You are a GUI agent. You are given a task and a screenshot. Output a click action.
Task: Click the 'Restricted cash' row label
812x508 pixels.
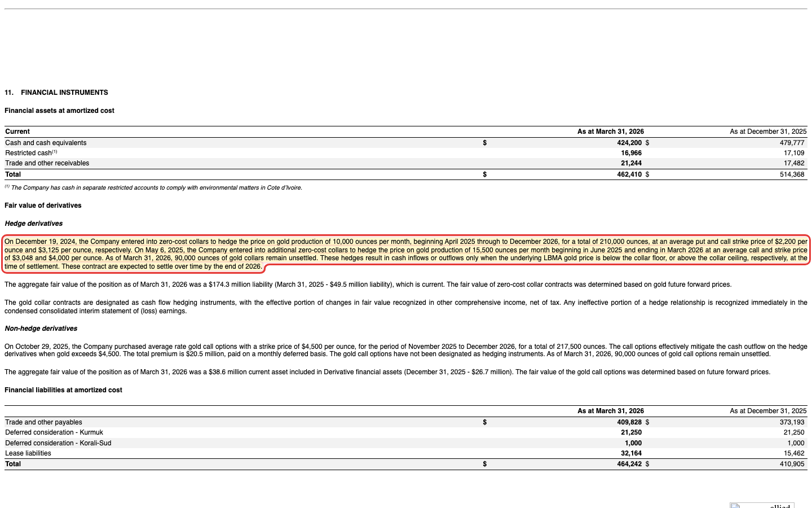click(28, 153)
